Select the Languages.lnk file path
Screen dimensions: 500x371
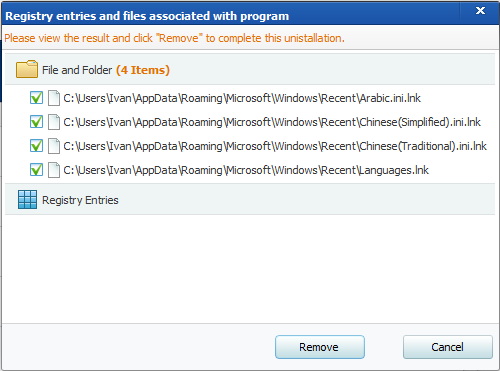tap(246, 170)
